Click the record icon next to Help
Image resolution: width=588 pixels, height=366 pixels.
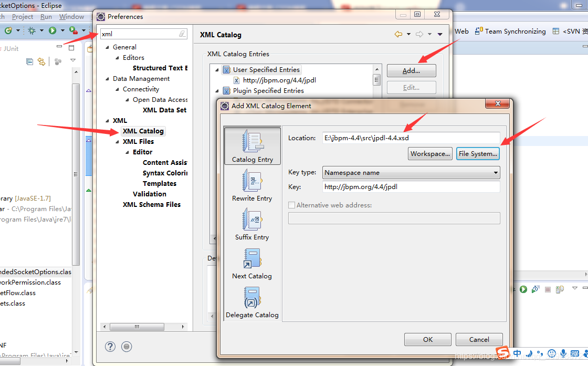(127, 347)
